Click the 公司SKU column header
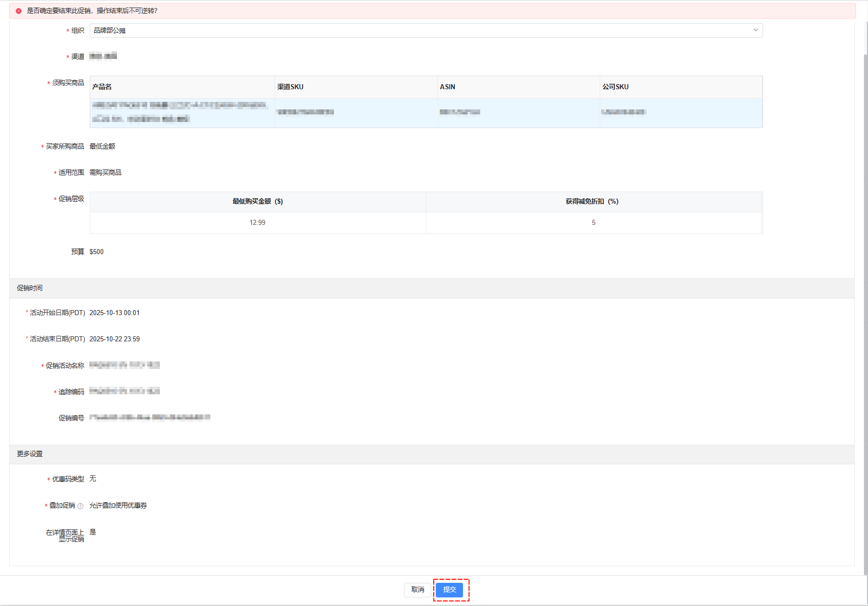The image size is (868, 606). tap(615, 87)
